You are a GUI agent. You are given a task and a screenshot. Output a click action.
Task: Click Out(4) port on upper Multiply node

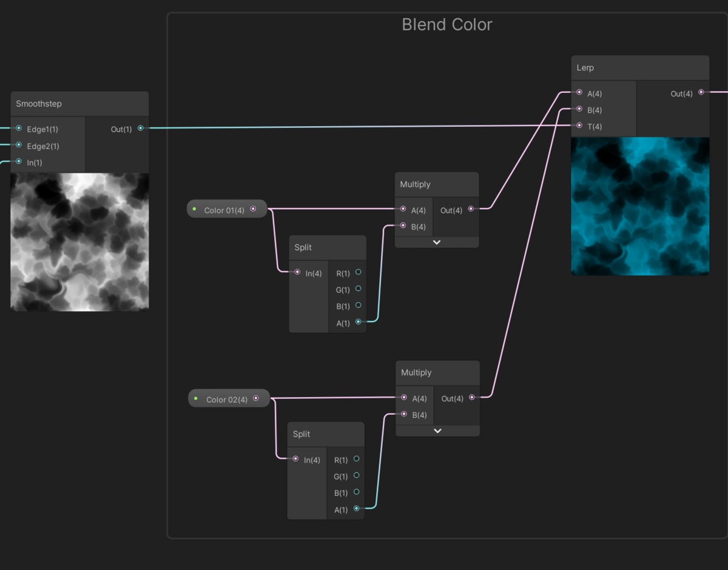pos(471,209)
